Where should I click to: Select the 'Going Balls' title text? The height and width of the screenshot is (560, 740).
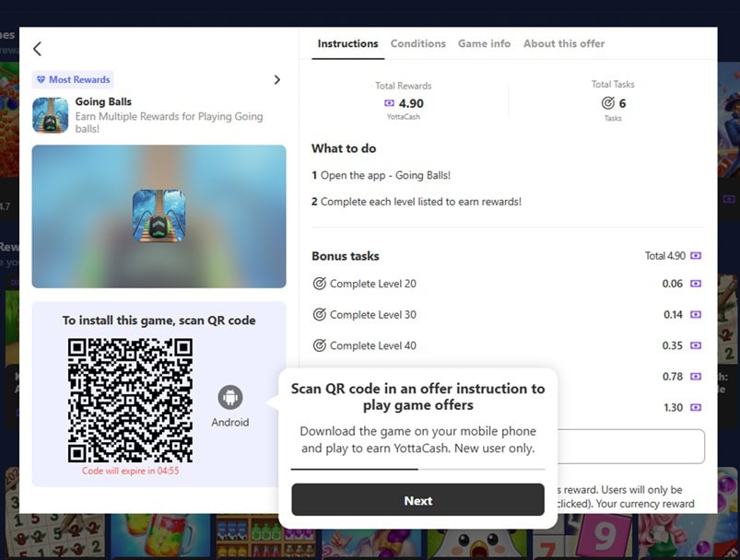click(x=103, y=101)
